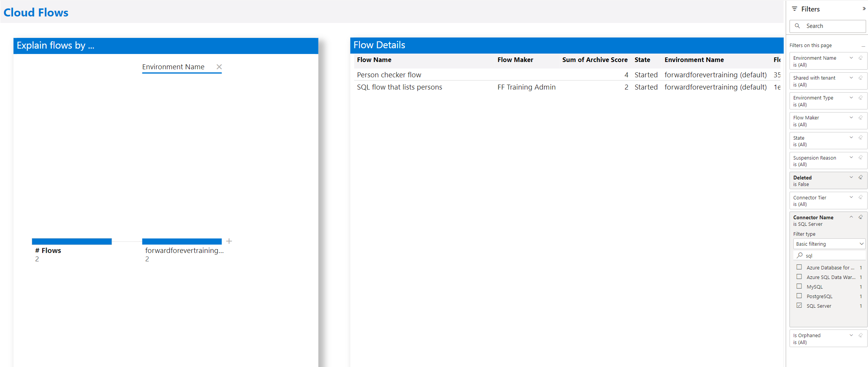
Task: Expand the Environment Type filter card
Action: [851, 97]
